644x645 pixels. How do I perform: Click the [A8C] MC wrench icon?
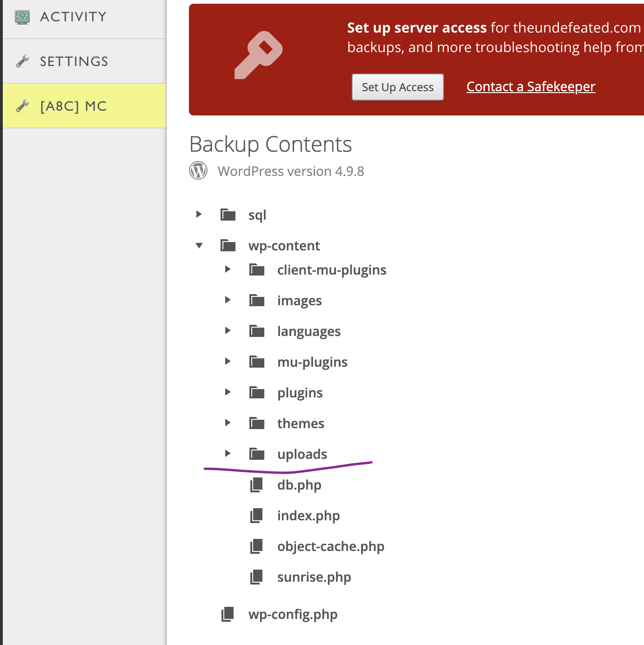coord(22,106)
